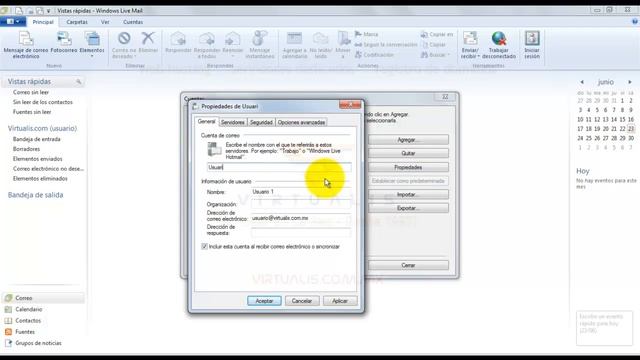Open the Elementos eliminados folder
Viewport: 640px width, 360px height.
[40, 178]
